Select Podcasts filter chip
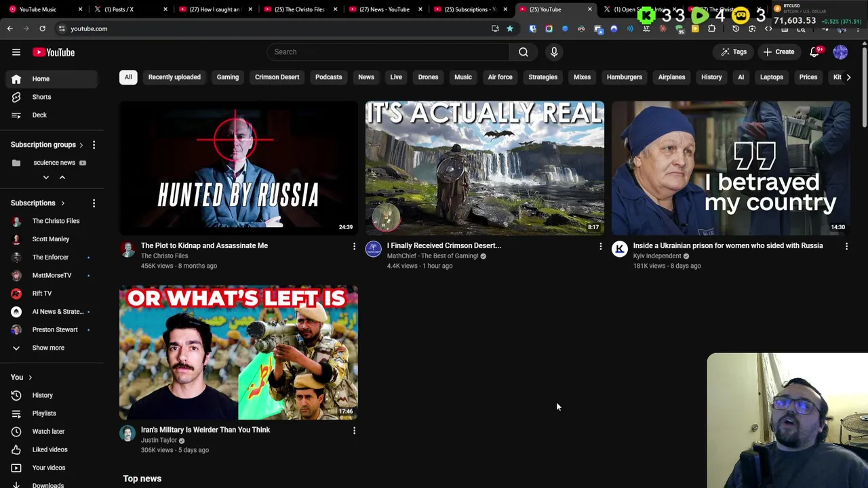The height and width of the screenshot is (488, 868). (328, 77)
